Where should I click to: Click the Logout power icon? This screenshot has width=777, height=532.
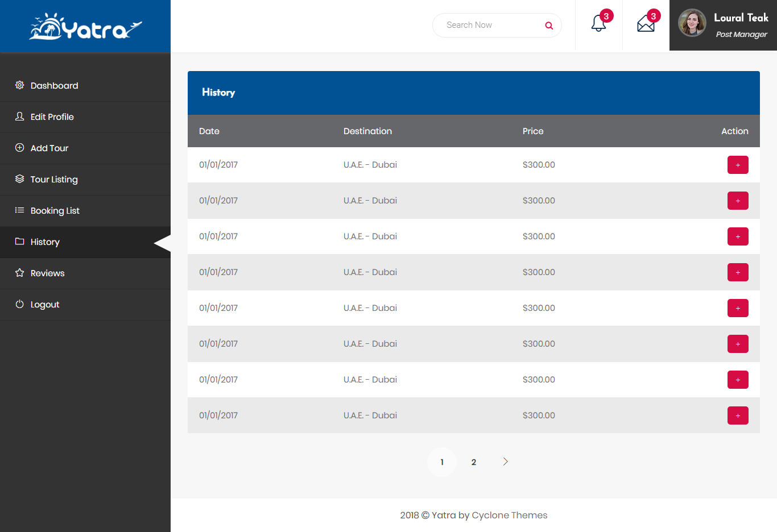19,304
